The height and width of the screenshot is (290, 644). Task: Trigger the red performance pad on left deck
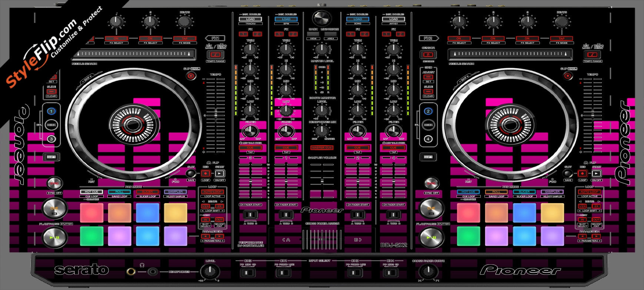91,212
